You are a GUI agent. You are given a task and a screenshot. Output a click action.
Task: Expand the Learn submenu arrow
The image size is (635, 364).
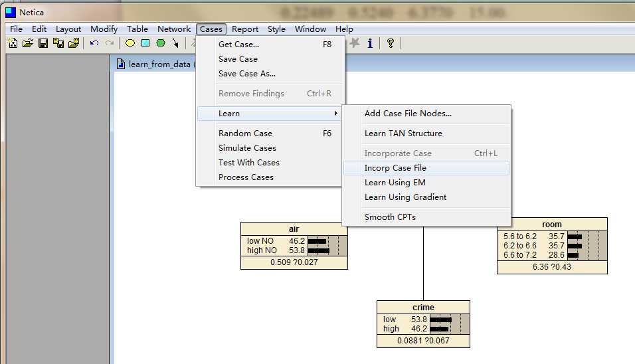point(335,114)
